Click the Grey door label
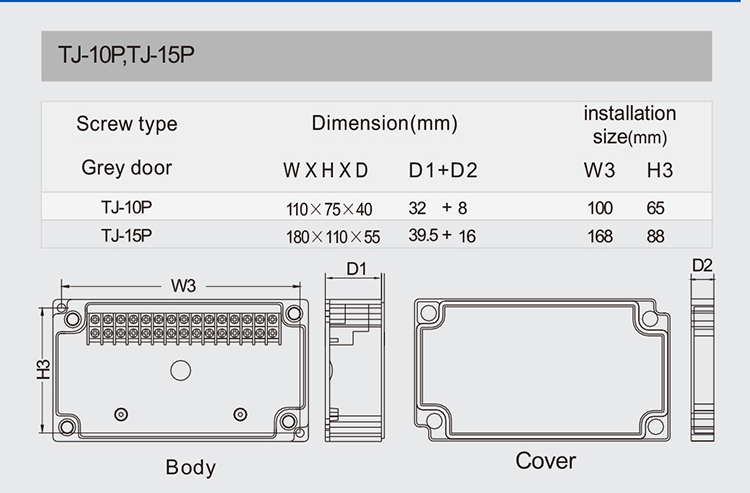This screenshot has height=493, width=750. pos(126,168)
